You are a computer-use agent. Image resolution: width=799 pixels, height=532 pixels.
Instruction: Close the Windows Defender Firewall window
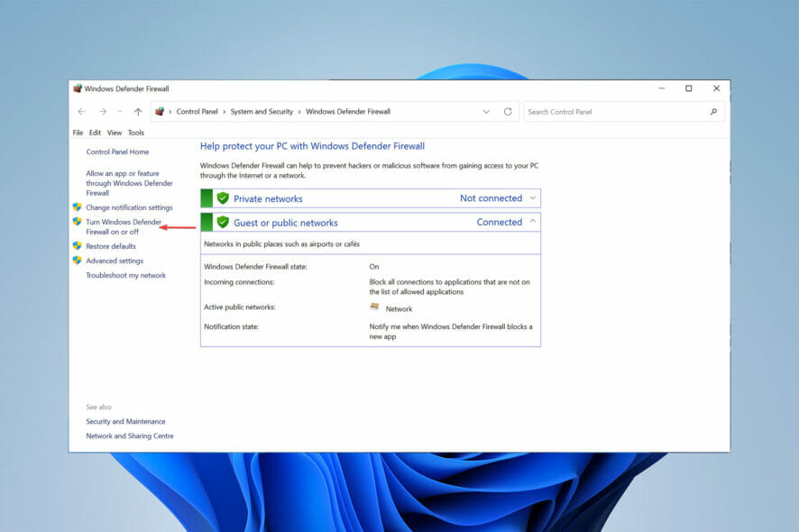click(716, 88)
